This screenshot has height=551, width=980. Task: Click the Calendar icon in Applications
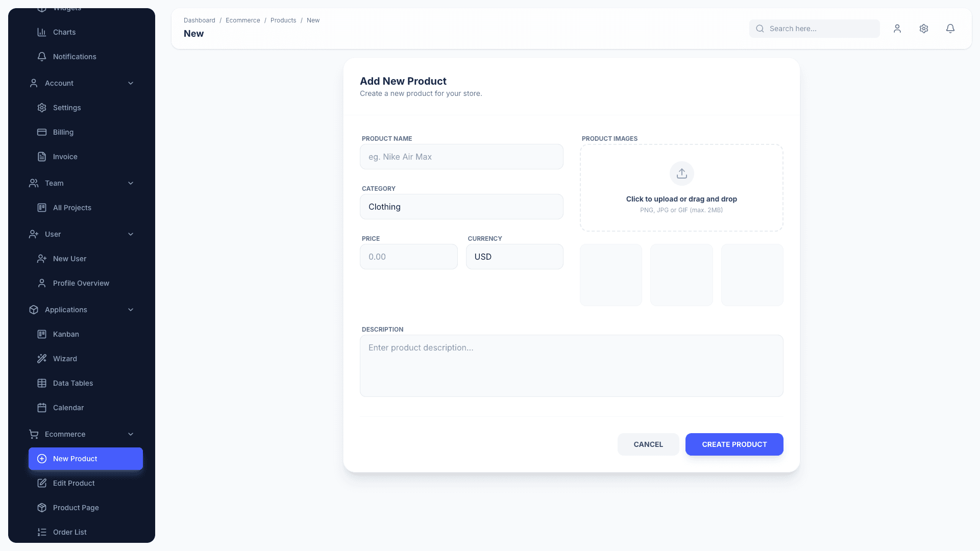[41, 407]
